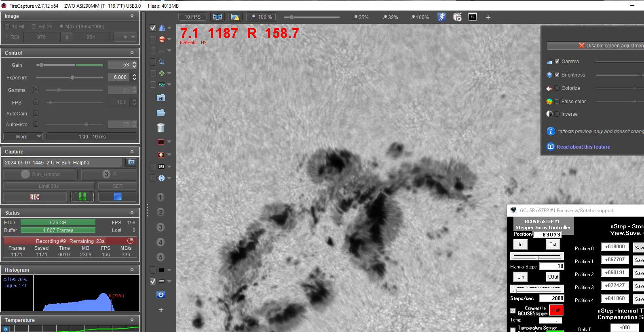Open the seeing monitor waveform icon
The height and width of the screenshot is (332, 644).
(x=162, y=85)
